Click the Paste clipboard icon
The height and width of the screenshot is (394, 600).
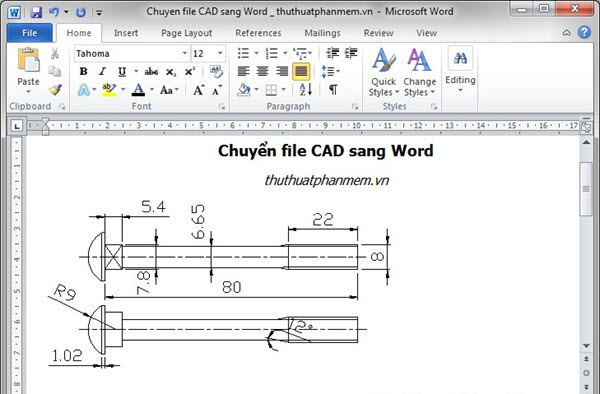pos(28,60)
